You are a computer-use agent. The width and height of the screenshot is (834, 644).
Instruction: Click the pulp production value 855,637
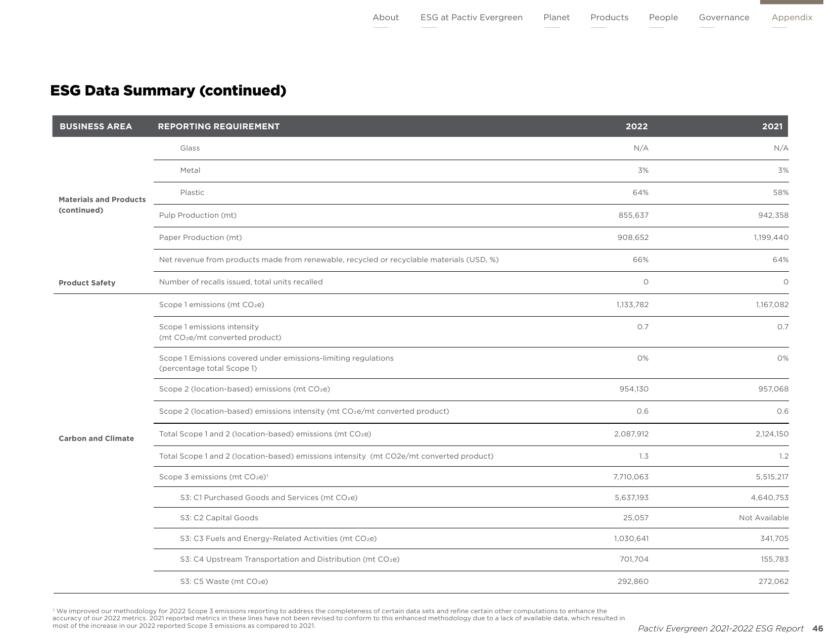point(633,215)
